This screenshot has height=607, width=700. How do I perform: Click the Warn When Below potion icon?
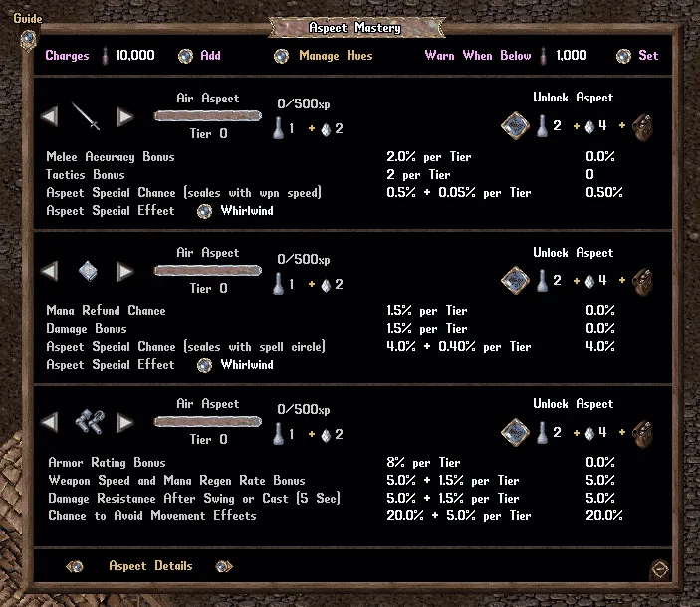(543, 56)
